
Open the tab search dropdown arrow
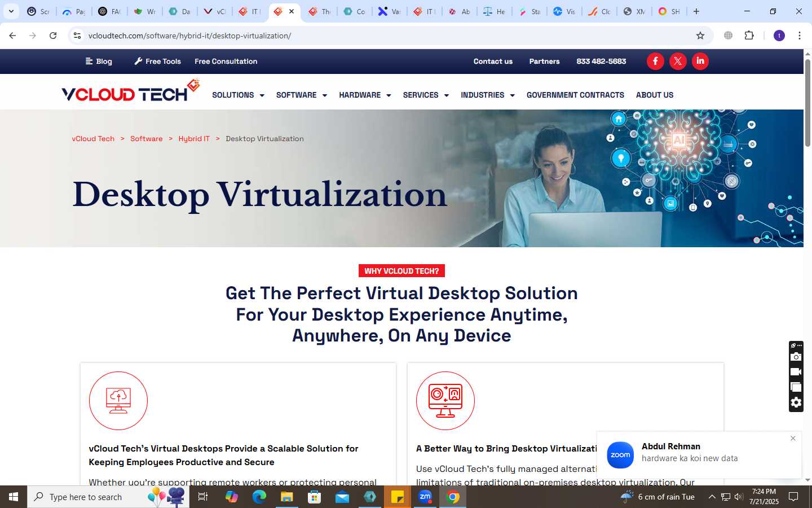11,11
